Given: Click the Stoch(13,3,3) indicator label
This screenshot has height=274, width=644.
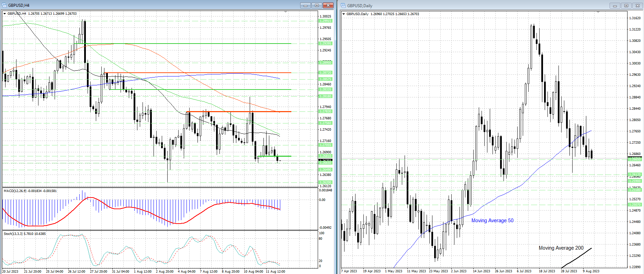Looking at the screenshot, I should tap(24, 234).
